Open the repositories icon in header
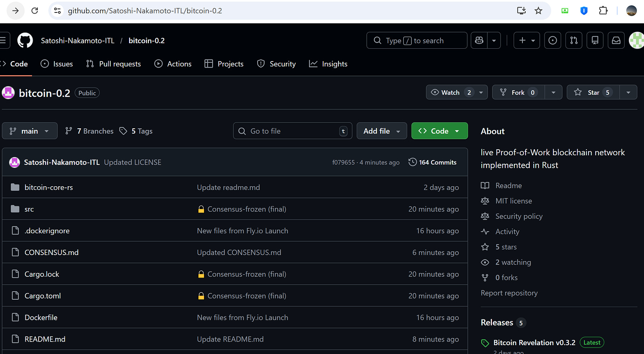 [x=595, y=40]
